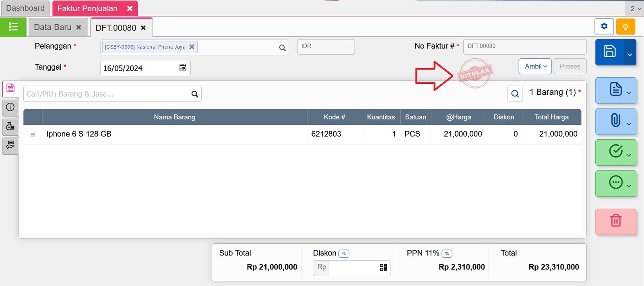644x286 pixels.
Task: Open the info sidebar tab icon
Action: (10, 107)
